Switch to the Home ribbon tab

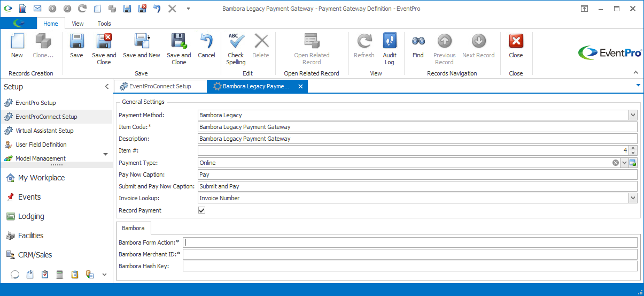point(51,24)
